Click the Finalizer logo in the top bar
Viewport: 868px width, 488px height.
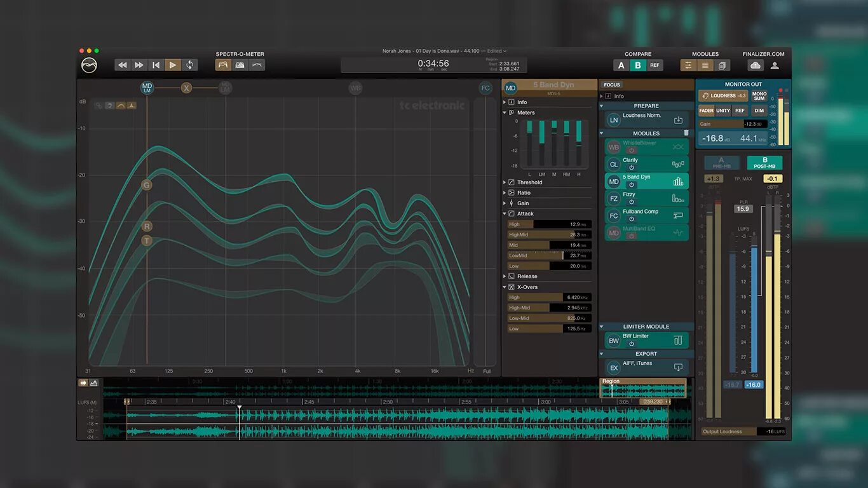point(89,65)
